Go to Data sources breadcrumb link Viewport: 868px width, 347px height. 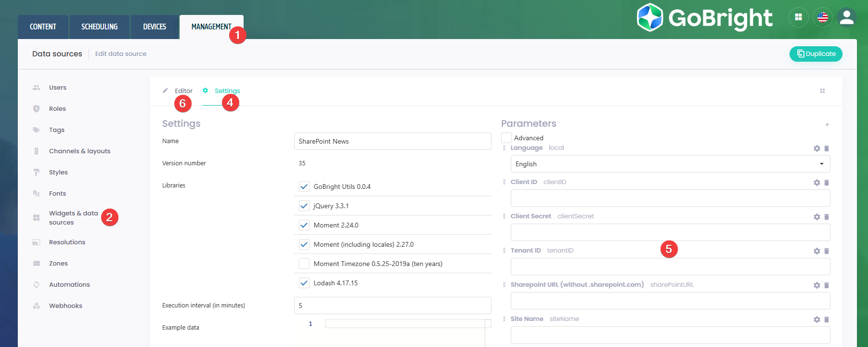(x=57, y=54)
